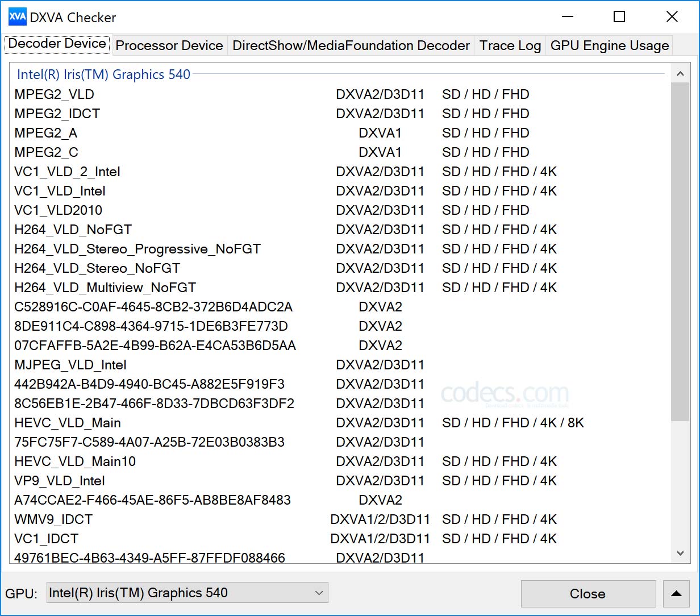Select the 07CFAFFB-5A2E-4B99-B62A-E4CA53B6D5AA row
This screenshot has width=700, height=616.
point(340,346)
